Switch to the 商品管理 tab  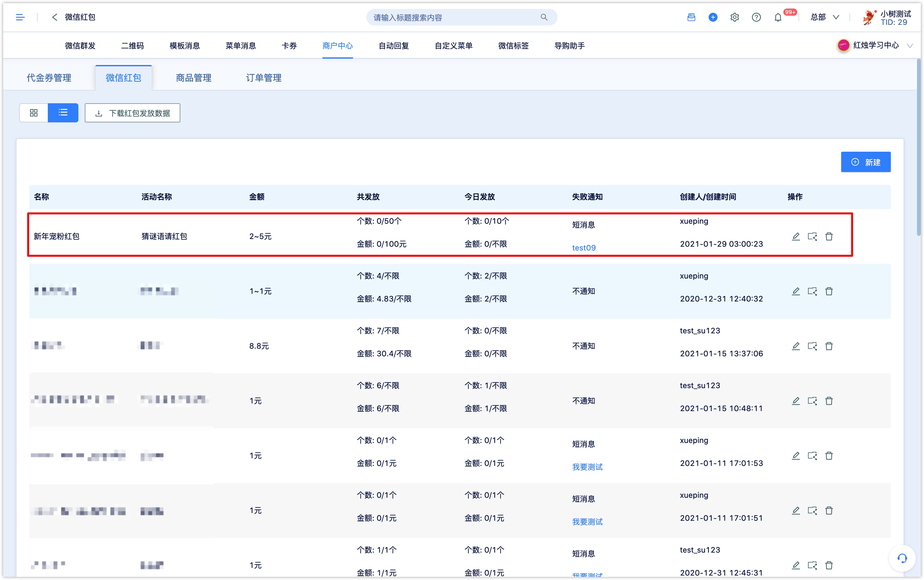[x=194, y=78]
